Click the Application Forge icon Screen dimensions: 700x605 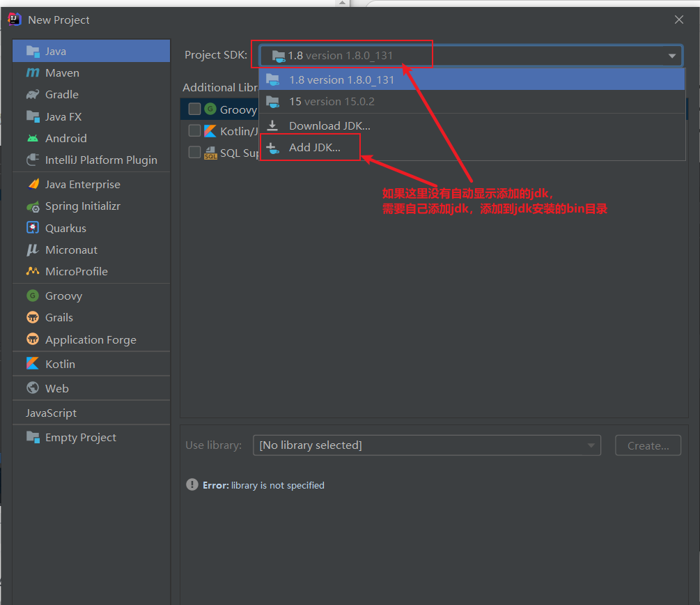tap(33, 339)
